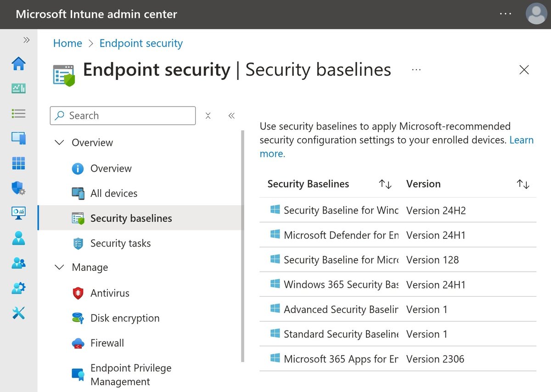
Task: Click navigation menu vertical scrollbar
Action: click(243, 246)
